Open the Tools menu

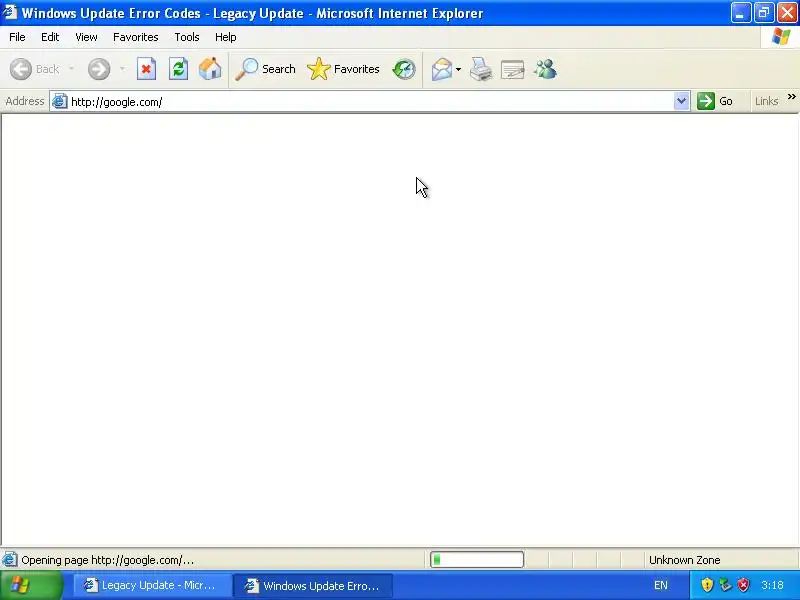[187, 37]
